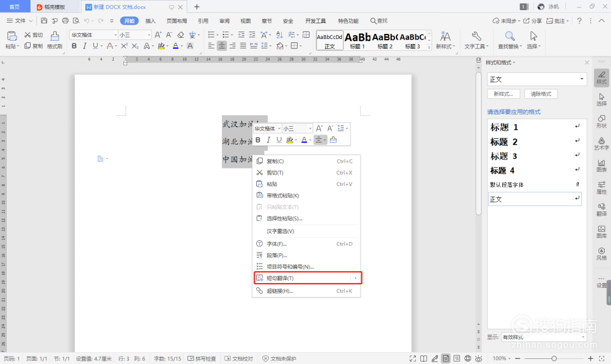Toggle underline in the ribbon

pyautogui.click(x=95, y=46)
